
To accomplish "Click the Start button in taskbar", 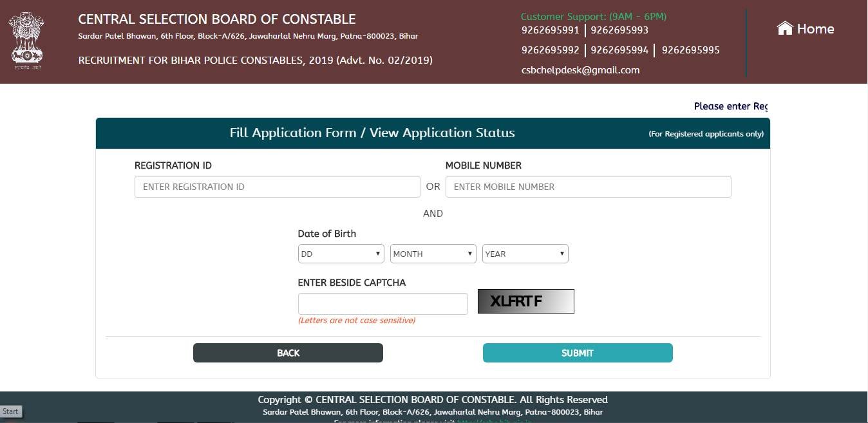I will point(11,411).
